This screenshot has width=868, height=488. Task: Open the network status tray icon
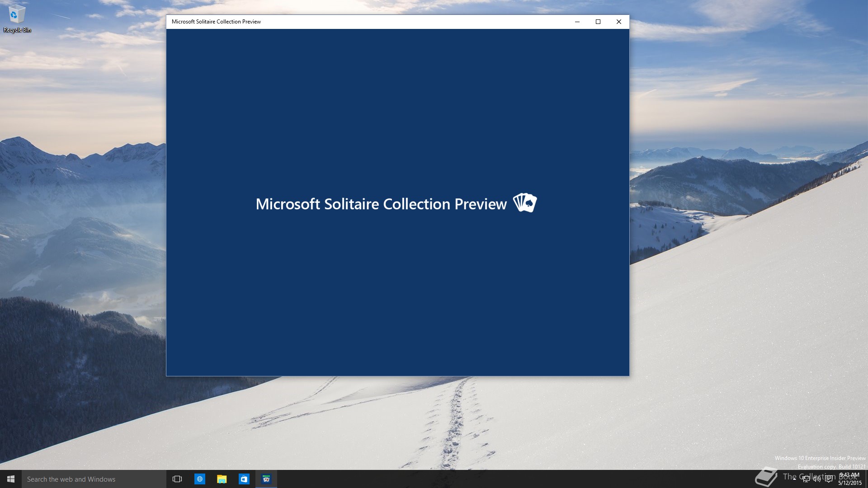click(806, 479)
